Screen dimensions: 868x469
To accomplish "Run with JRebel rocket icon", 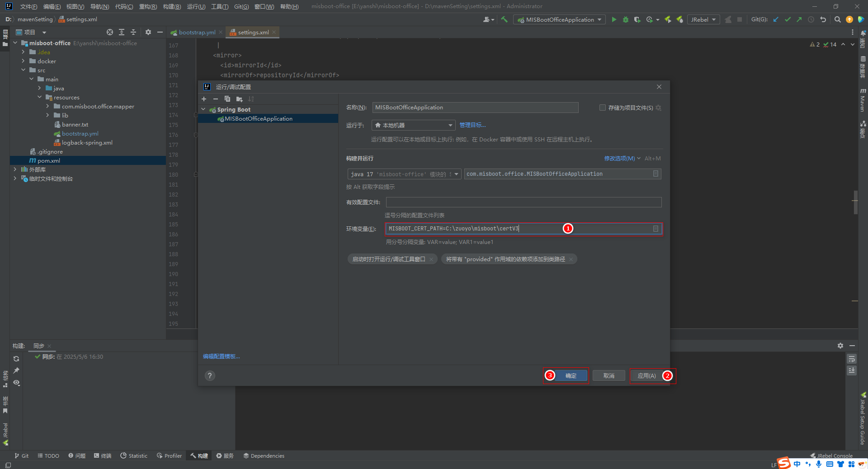I will click(668, 19).
